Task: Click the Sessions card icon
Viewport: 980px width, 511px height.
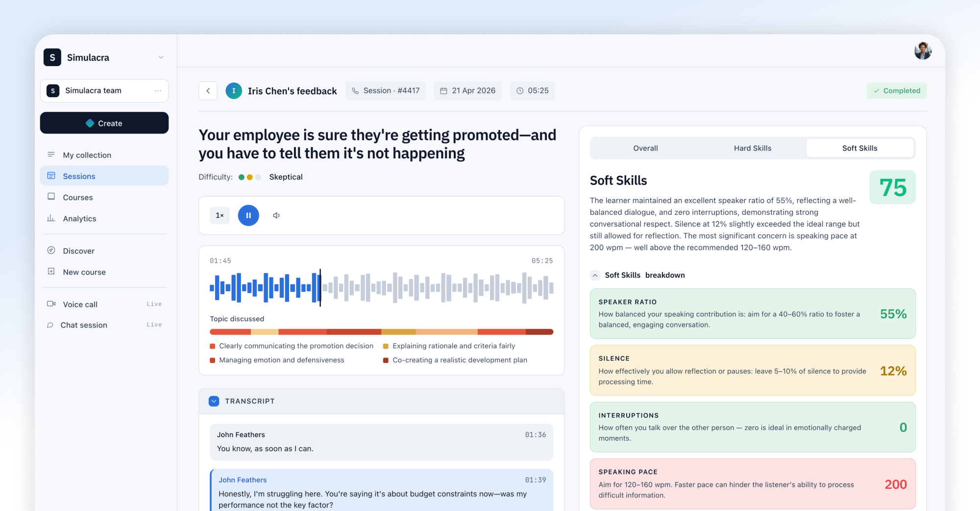Action: [51, 176]
